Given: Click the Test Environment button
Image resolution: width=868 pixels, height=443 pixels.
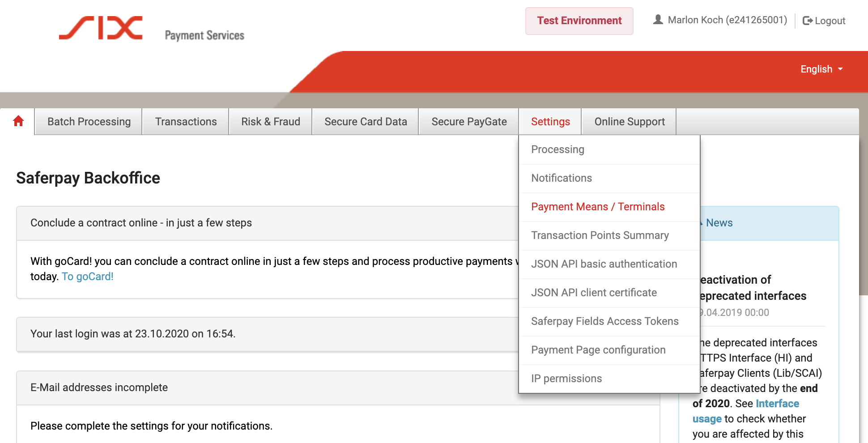Looking at the screenshot, I should [579, 21].
